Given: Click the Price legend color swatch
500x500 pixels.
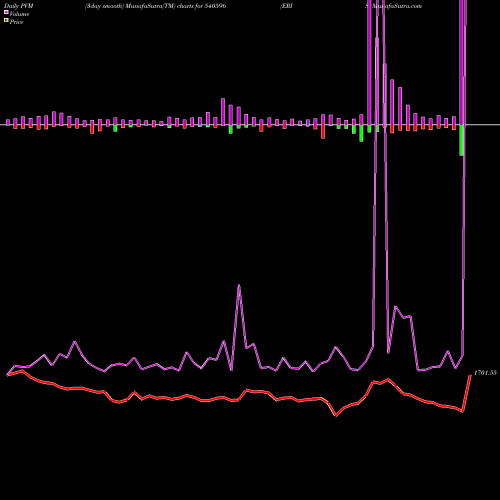Looking at the screenshot, I should (6, 21).
